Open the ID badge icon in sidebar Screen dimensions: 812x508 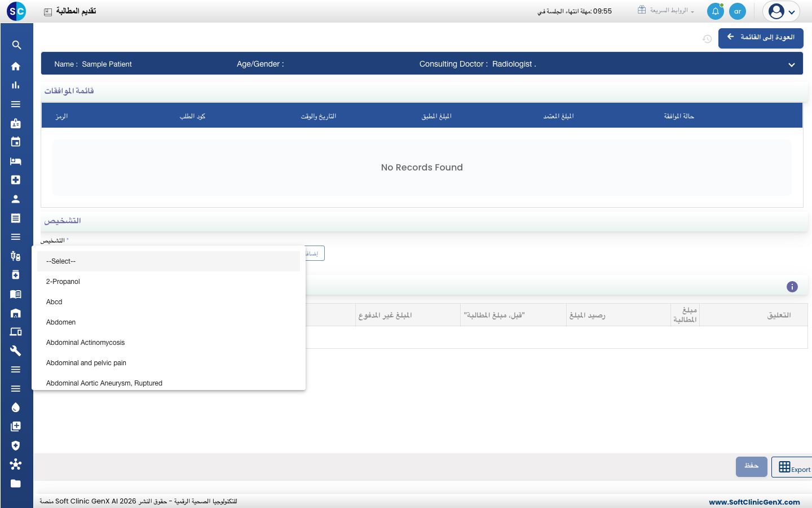click(16, 123)
